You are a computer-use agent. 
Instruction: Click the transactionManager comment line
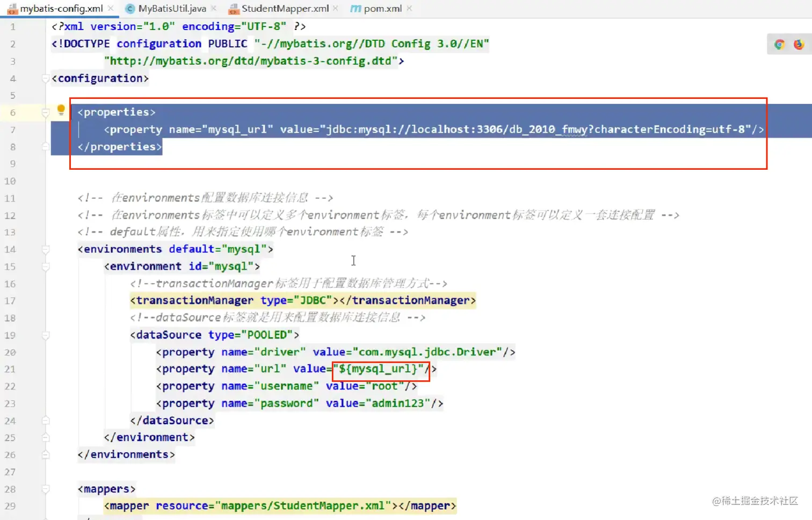(x=288, y=284)
